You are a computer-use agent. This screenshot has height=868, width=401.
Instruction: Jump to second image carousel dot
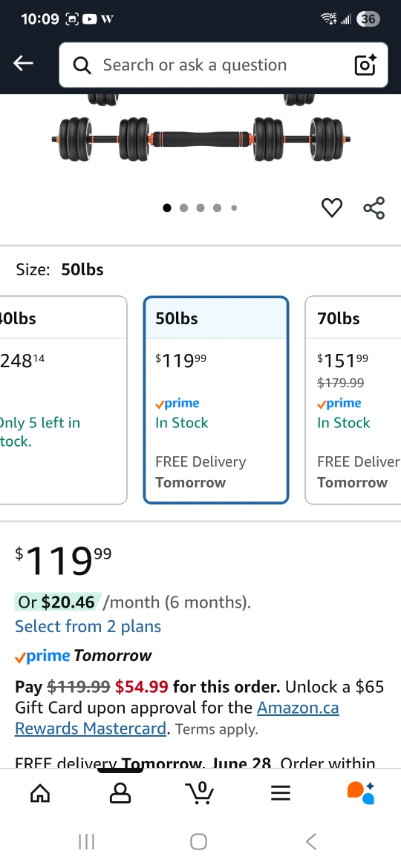184,208
